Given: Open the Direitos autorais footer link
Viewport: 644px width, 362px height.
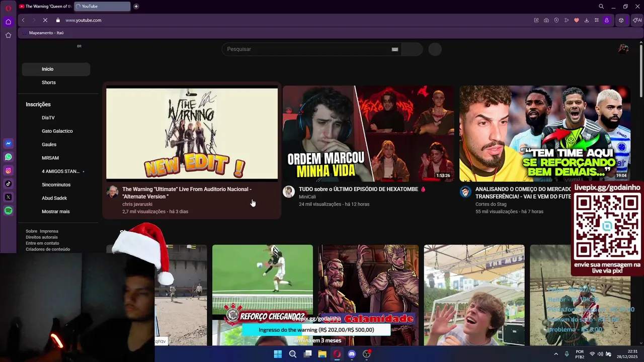Looking at the screenshot, I should [x=42, y=237].
